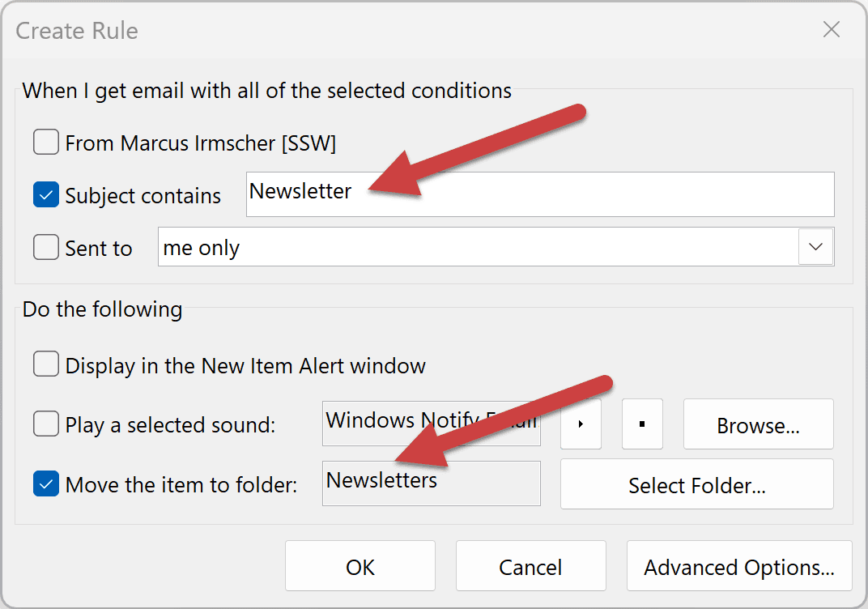Confirm the rule with OK
This screenshot has height=609, width=868.
(360, 567)
